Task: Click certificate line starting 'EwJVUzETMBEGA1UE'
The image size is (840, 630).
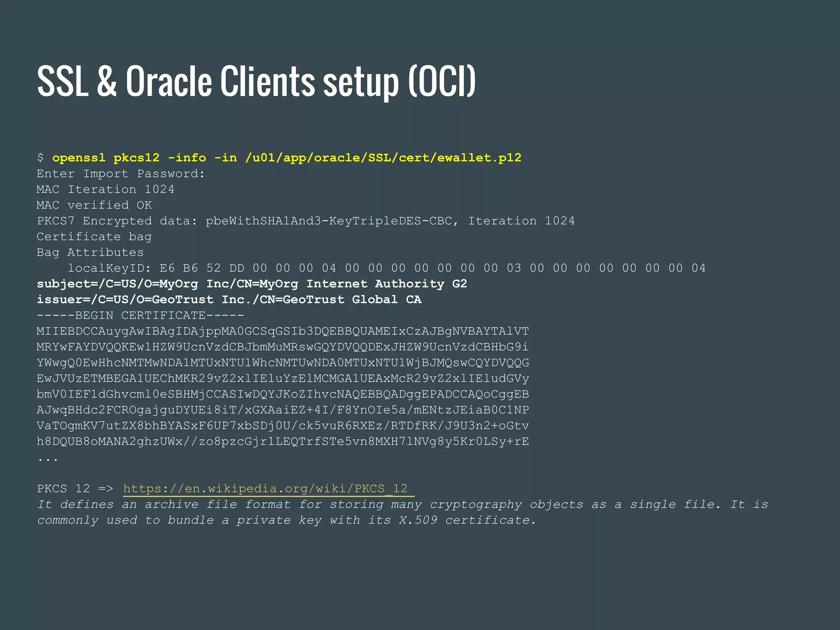Action: click(283, 378)
